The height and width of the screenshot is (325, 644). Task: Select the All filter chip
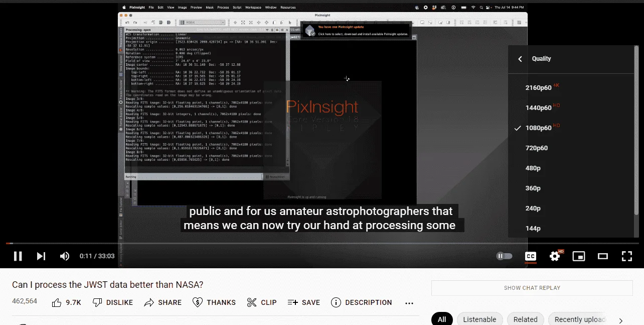coord(442,319)
